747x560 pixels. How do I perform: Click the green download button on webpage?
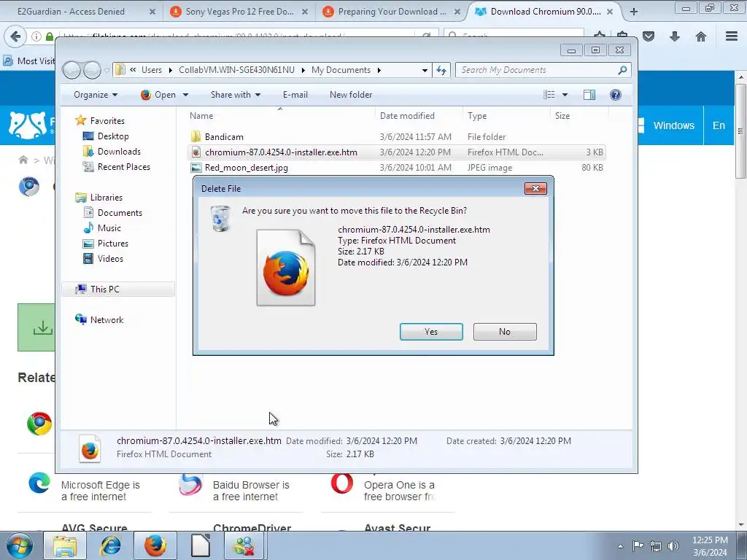36,327
